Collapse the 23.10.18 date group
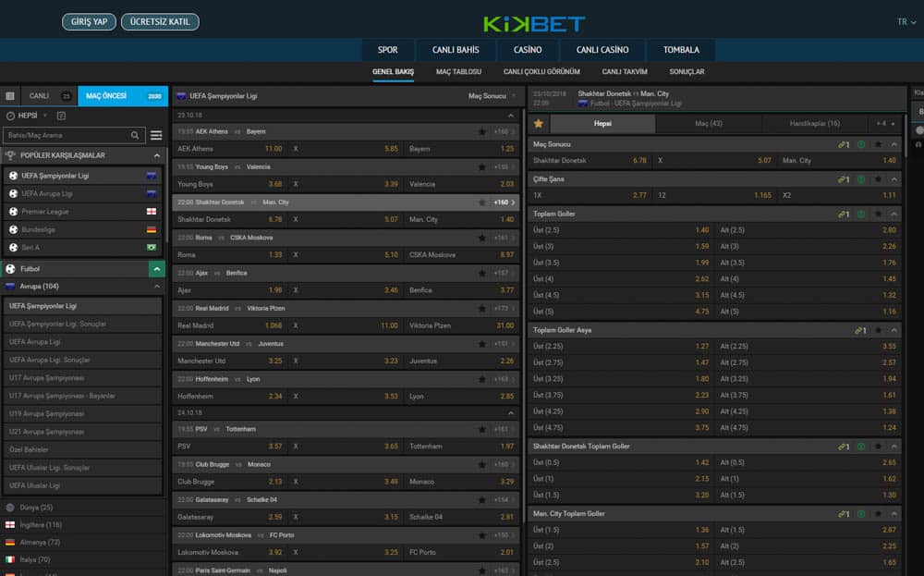The image size is (924, 576). pos(510,116)
